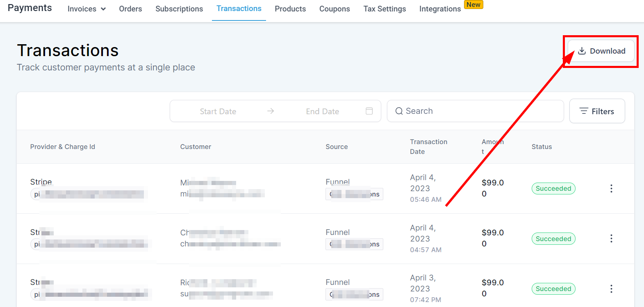Screen dimensions: 644x307
Task: Click the Download button
Action: click(601, 51)
